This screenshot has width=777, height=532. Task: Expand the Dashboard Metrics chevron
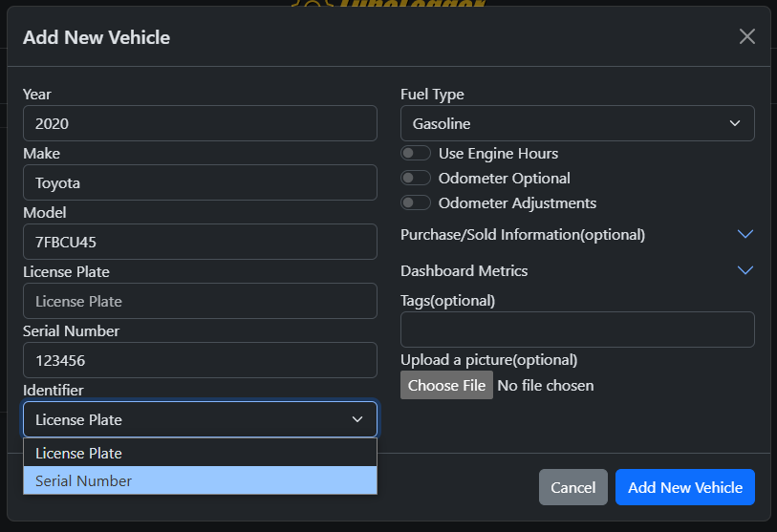click(745, 270)
